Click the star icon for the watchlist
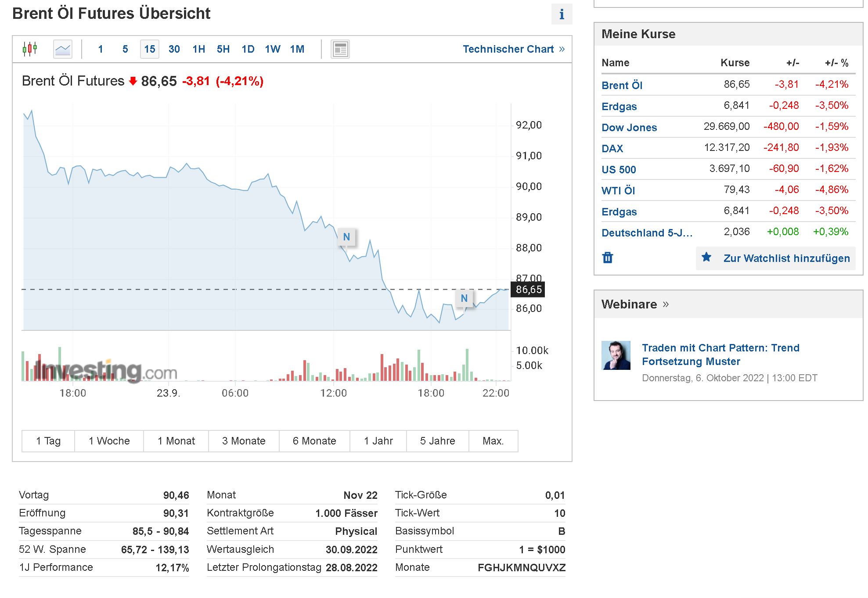The height and width of the screenshot is (598, 868). click(706, 257)
